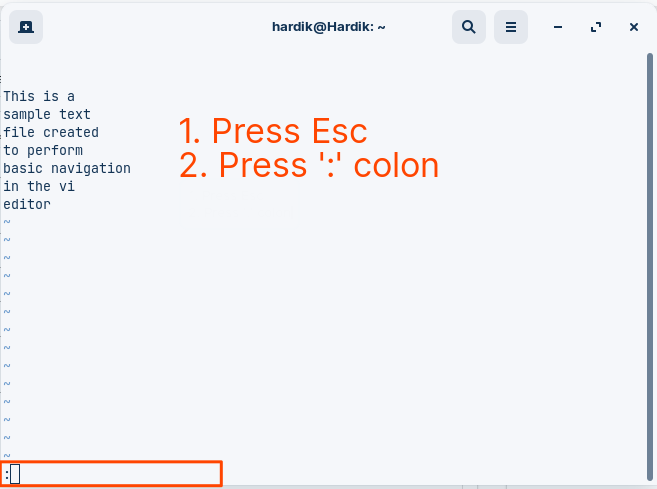Image resolution: width=657 pixels, height=489 pixels.
Task: Click the 'in the vi' line
Action: pos(39,186)
